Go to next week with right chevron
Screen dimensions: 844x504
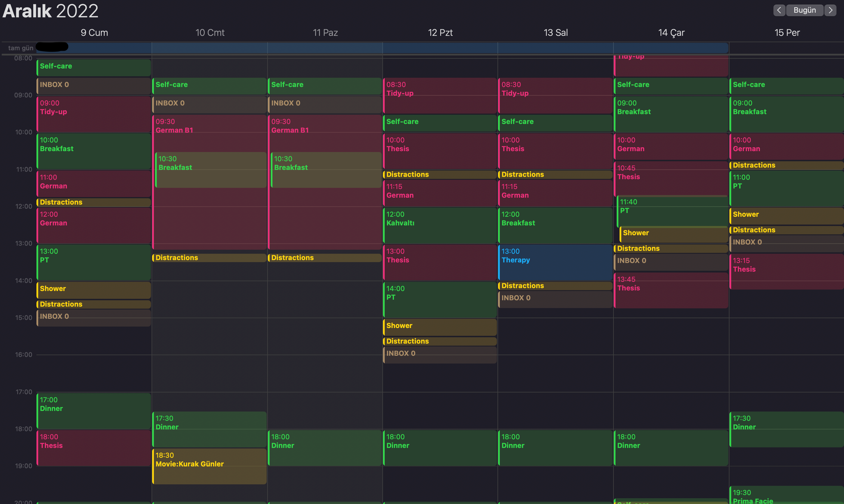[x=830, y=10]
